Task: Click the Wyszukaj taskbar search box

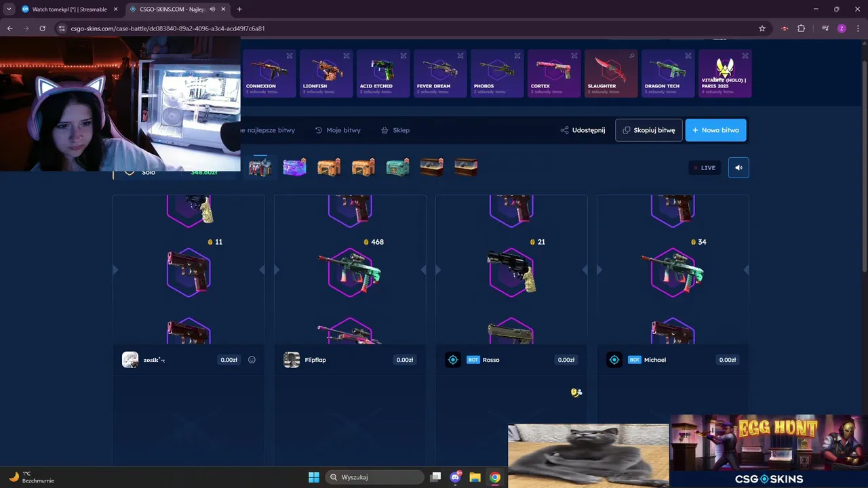Action: (x=374, y=477)
